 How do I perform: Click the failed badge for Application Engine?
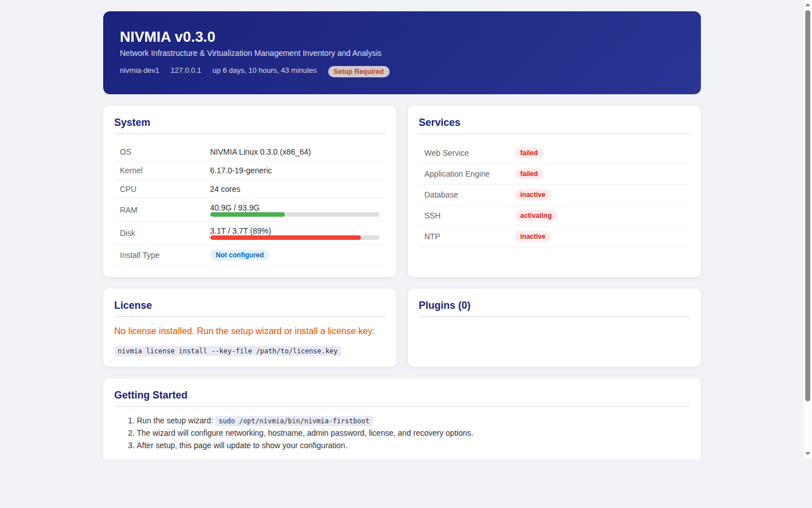[x=529, y=173]
